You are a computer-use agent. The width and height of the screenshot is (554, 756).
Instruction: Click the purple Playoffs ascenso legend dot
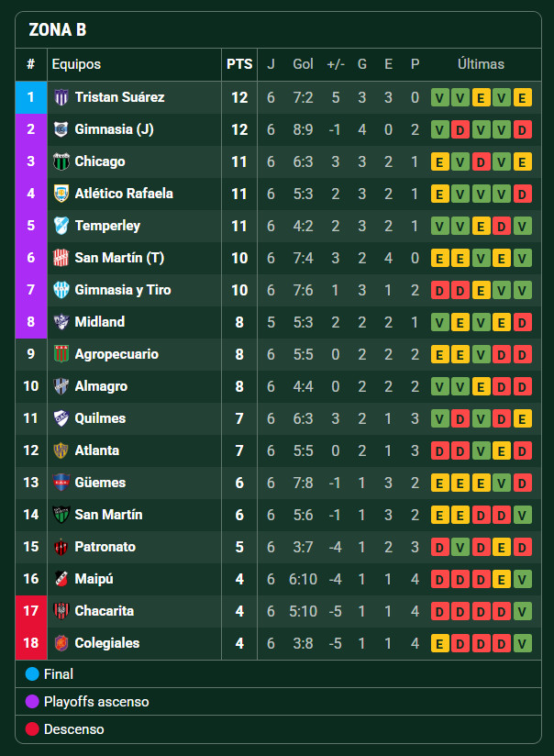tap(32, 702)
